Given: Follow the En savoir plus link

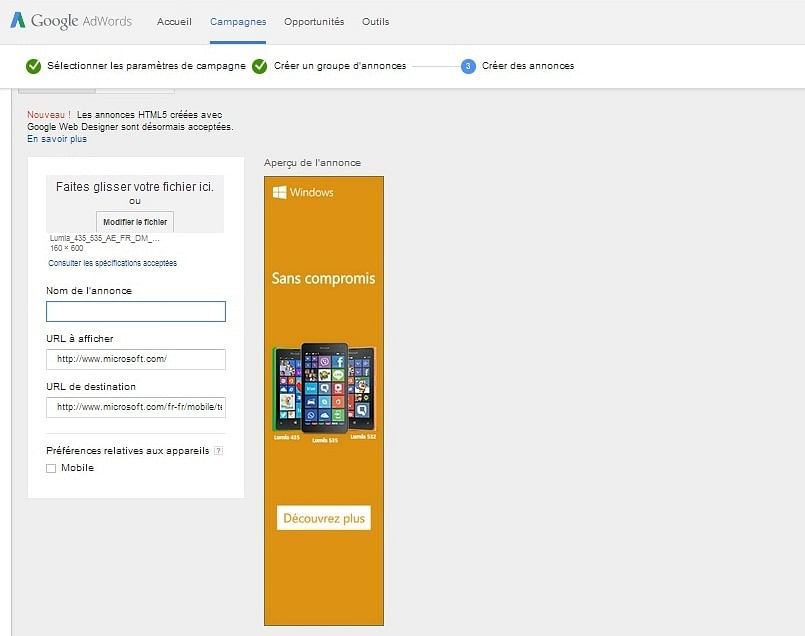Looking at the screenshot, I should [x=57, y=139].
